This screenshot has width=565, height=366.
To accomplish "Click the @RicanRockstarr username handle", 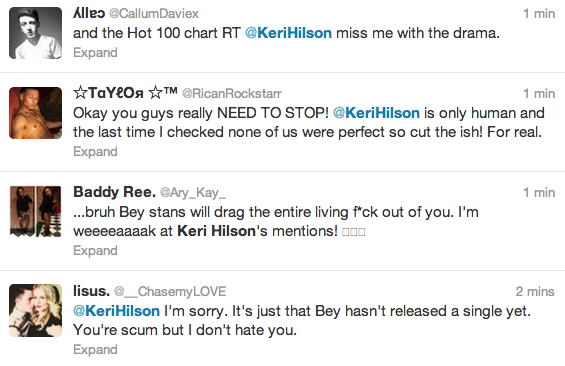I will pyautogui.click(x=231, y=94).
